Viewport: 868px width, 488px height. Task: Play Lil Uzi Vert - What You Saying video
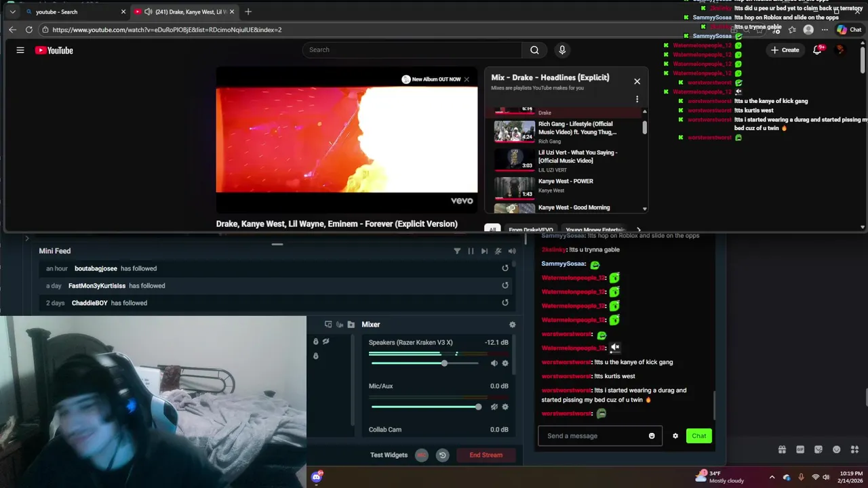pos(566,160)
